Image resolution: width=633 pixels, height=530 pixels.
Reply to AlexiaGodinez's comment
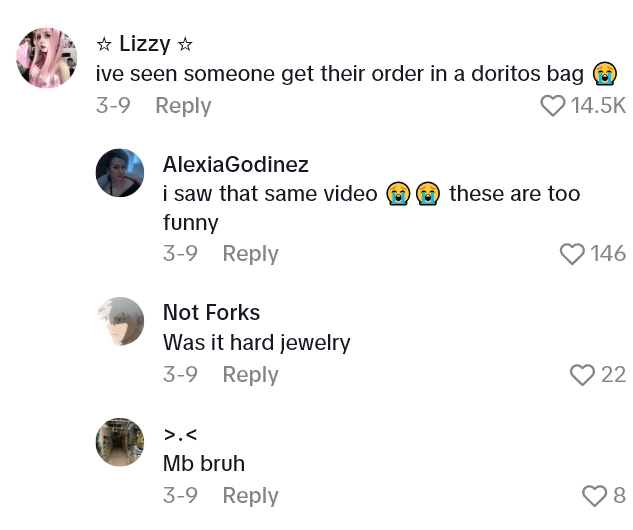point(250,254)
